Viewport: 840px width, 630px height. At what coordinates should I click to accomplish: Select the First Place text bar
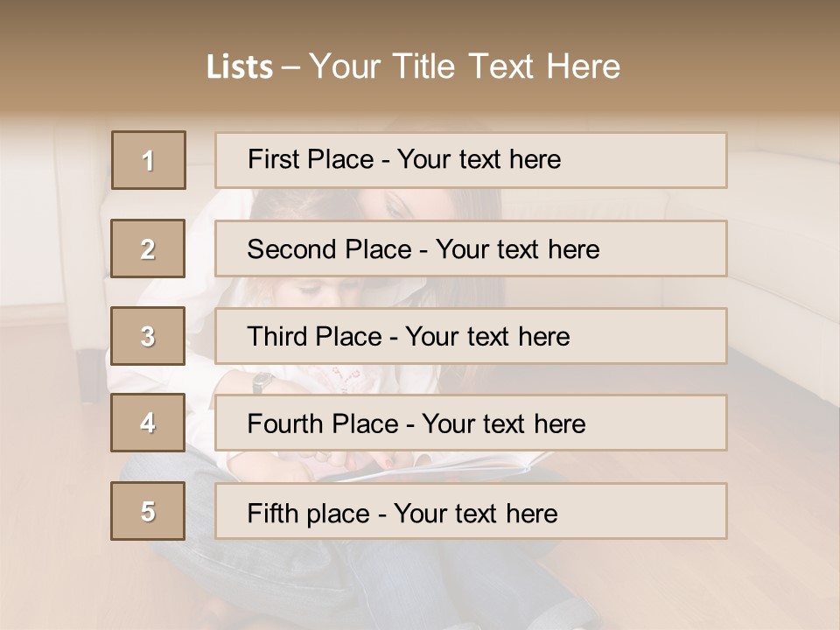point(471,160)
